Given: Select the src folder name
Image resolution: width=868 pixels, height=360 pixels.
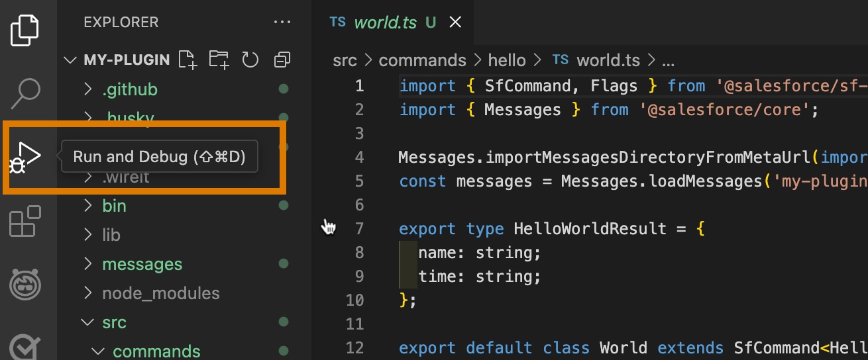Looking at the screenshot, I should (114, 322).
